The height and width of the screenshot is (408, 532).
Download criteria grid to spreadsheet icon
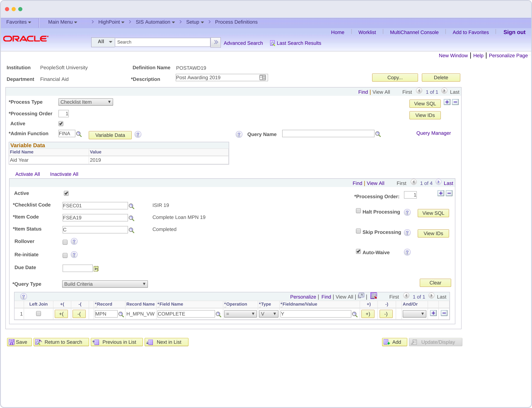coord(374,296)
